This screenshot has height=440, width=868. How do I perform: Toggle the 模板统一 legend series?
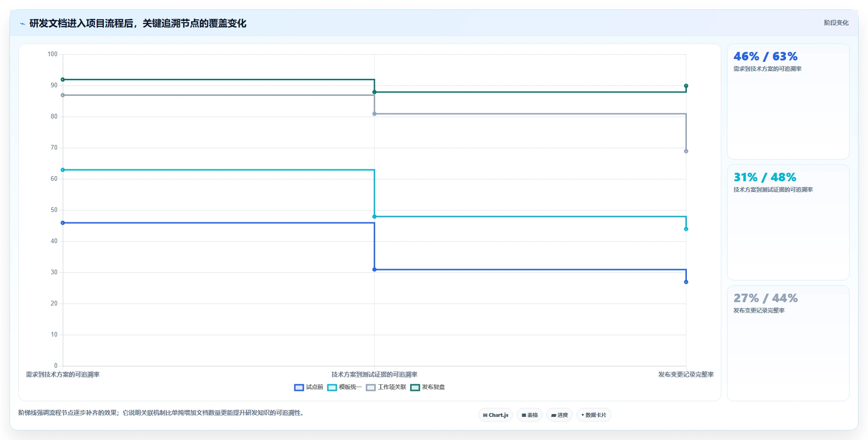345,387
